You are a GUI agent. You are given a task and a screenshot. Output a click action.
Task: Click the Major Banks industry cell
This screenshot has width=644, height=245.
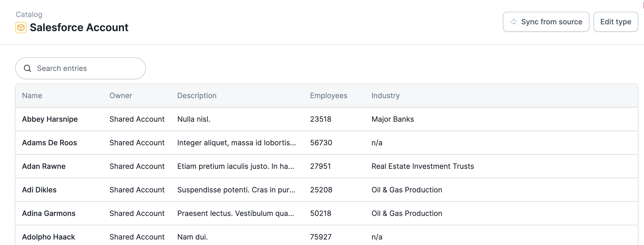point(393,119)
